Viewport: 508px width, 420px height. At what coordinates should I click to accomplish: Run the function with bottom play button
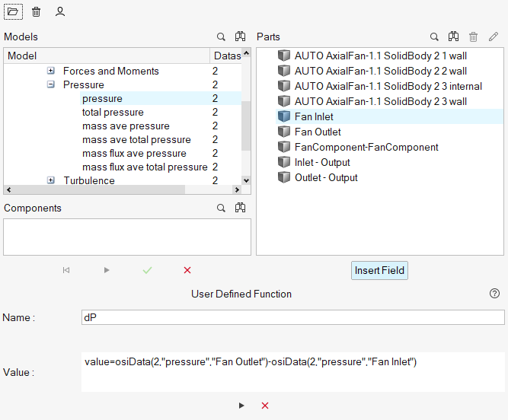click(242, 406)
